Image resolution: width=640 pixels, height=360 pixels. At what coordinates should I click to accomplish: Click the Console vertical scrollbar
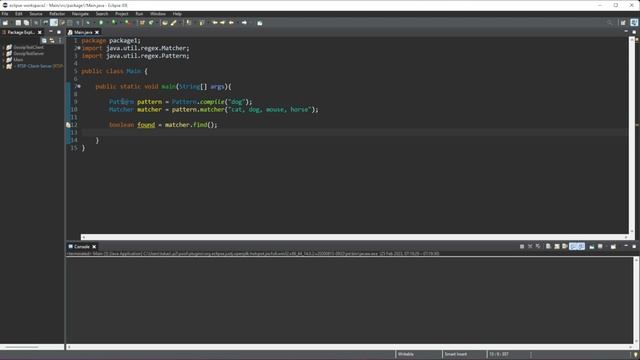coord(636,300)
